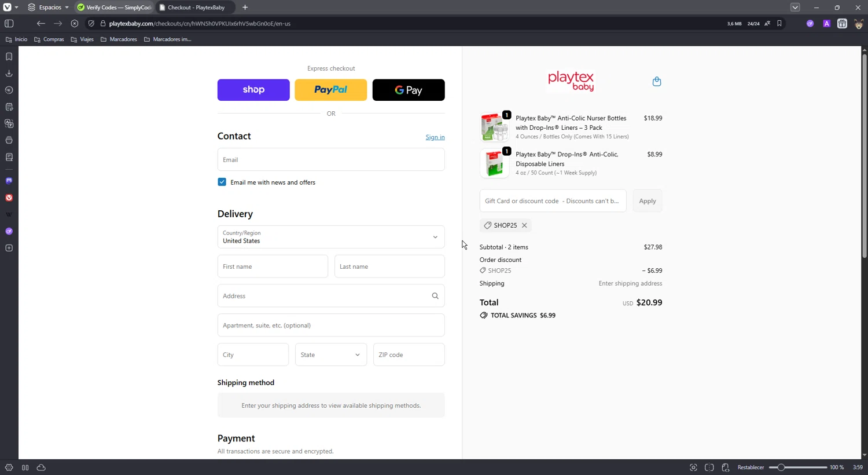Pay with Google Pay button

409,90
